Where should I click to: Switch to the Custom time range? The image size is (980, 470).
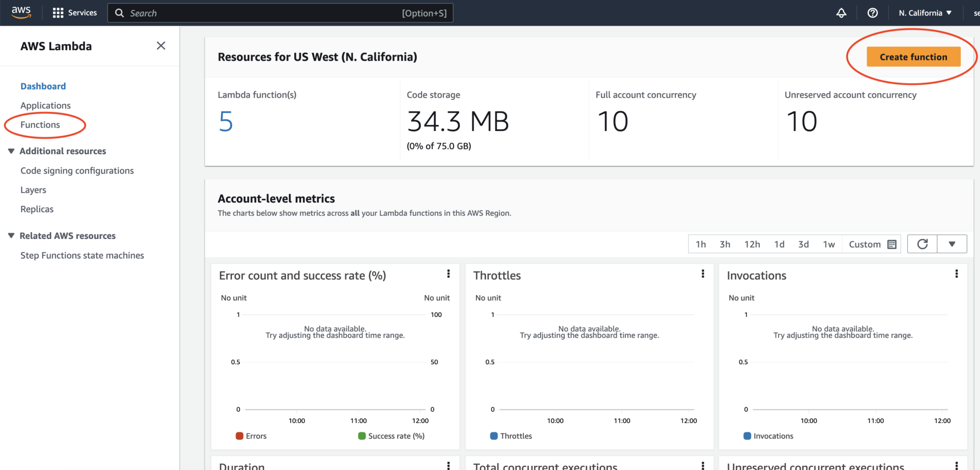coord(864,244)
